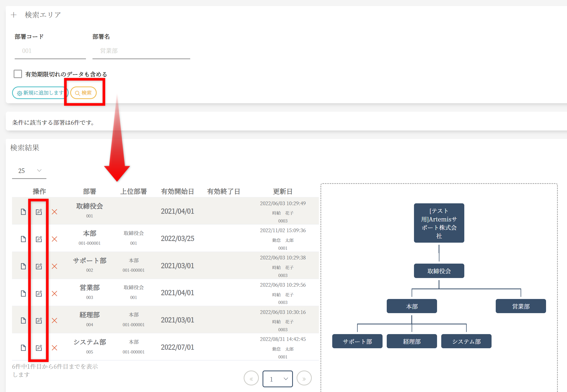Click the 検索 search button
567x392 pixels.
pos(83,93)
